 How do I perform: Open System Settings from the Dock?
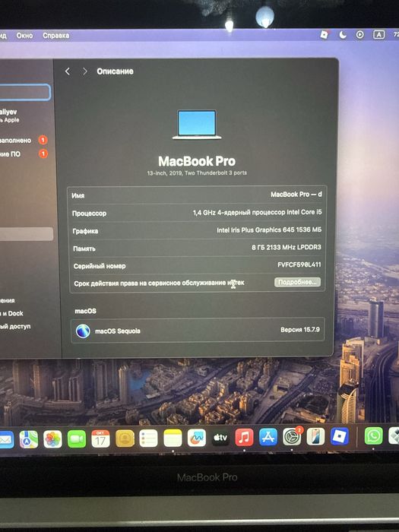tap(292, 437)
